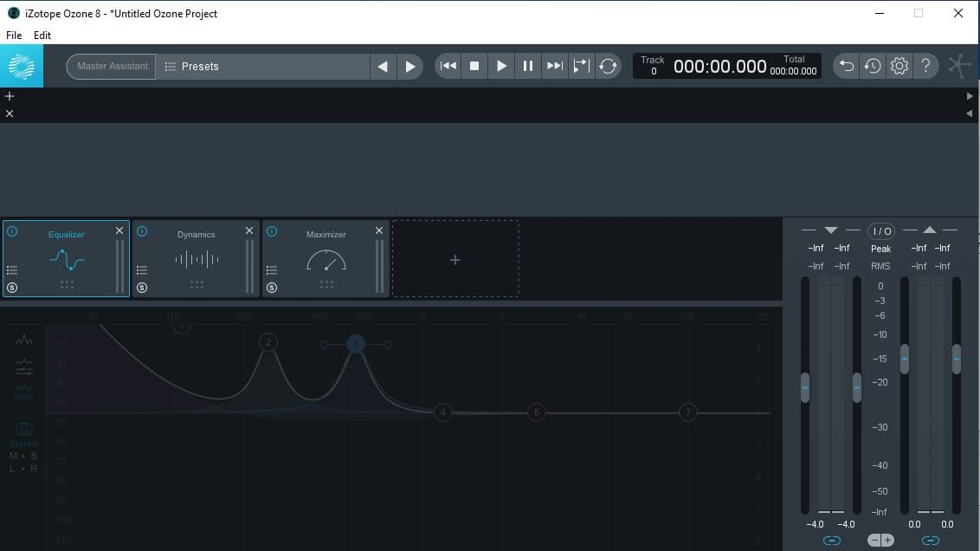Start playback with the play button
980x551 pixels.
coord(501,66)
